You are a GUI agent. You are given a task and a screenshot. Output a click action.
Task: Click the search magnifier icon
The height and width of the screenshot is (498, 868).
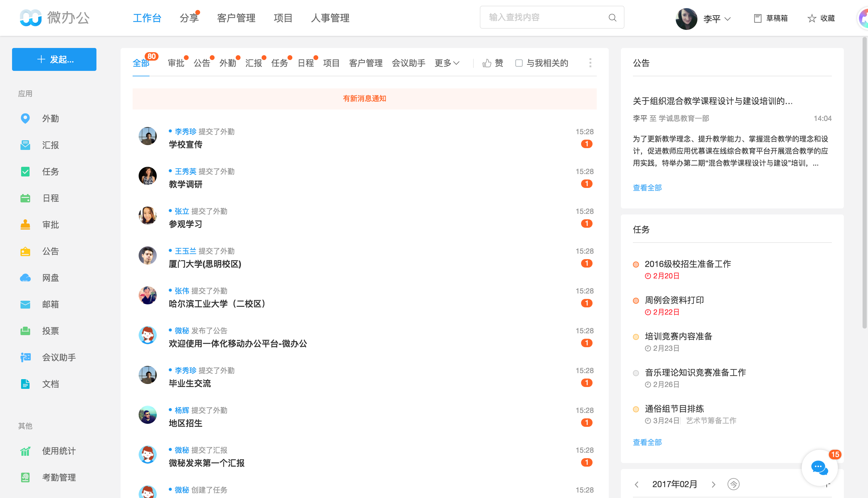click(612, 17)
